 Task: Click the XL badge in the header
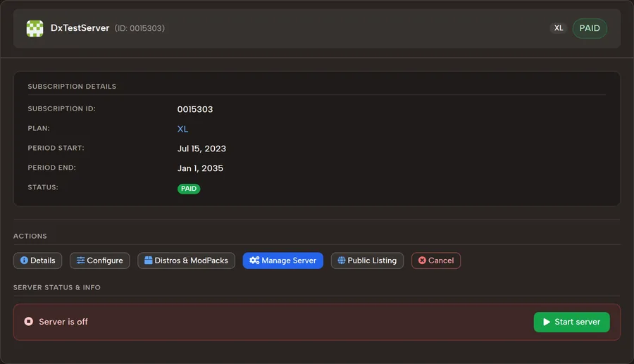pyautogui.click(x=559, y=28)
